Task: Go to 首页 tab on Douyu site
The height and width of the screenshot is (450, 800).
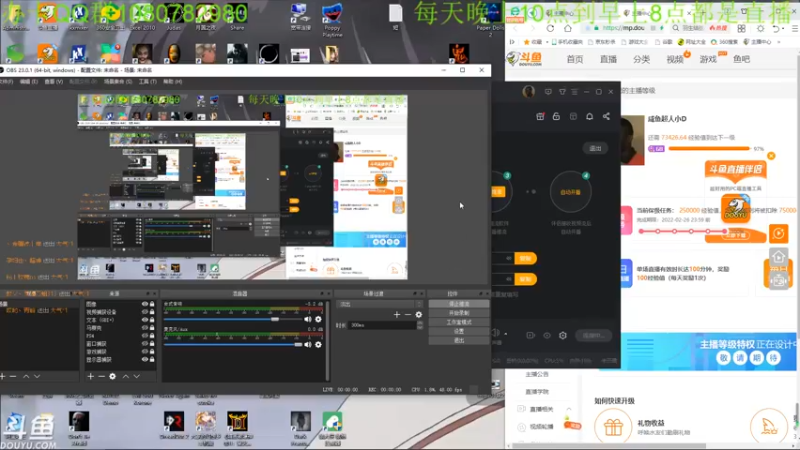Action: click(574, 59)
